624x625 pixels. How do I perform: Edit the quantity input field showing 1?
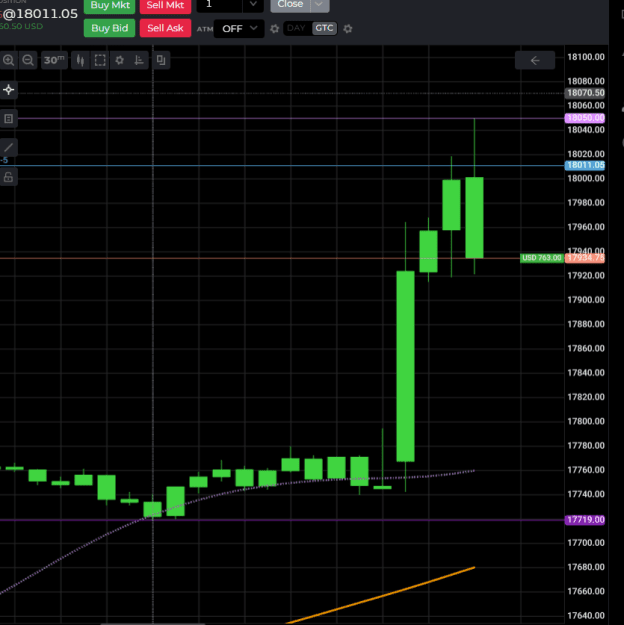tap(219, 5)
